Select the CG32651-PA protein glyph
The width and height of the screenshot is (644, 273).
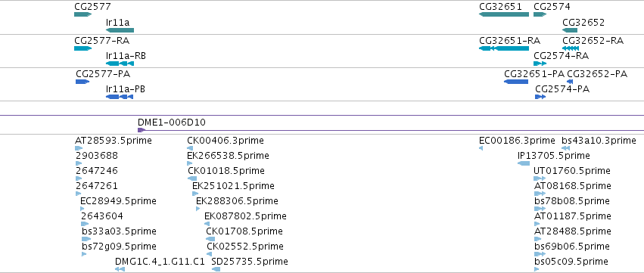(x=516, y=82)
